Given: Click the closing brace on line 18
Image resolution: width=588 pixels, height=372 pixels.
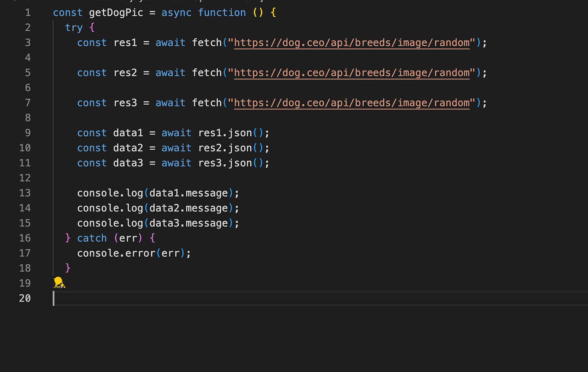Looking at the screenshot, I should click(x=68, y=268).
